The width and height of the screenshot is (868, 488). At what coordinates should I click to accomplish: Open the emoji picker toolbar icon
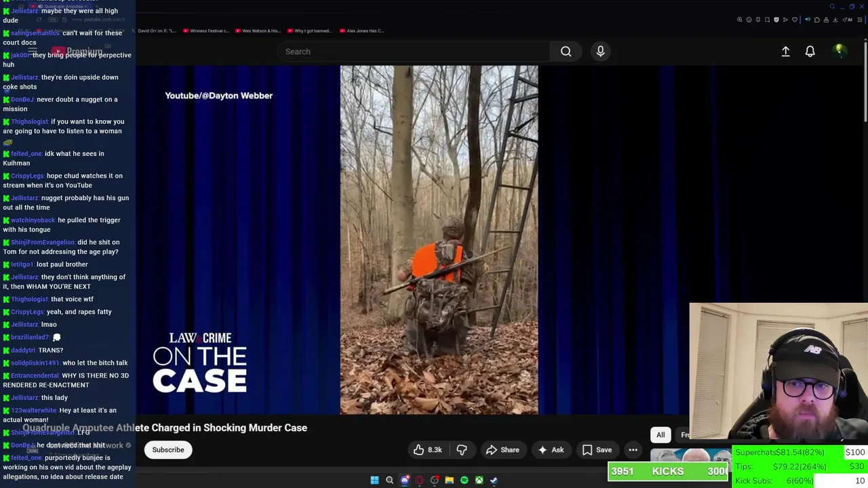(749, 20)
